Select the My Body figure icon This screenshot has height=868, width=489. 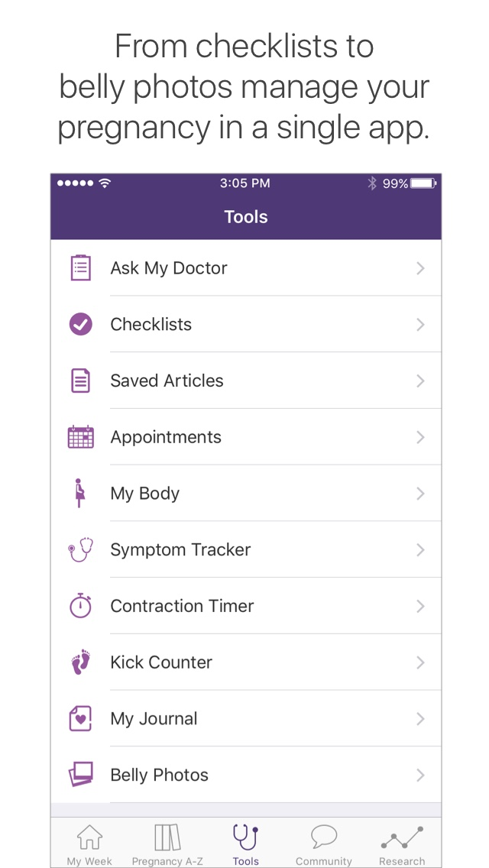click(x=81, y=493)
